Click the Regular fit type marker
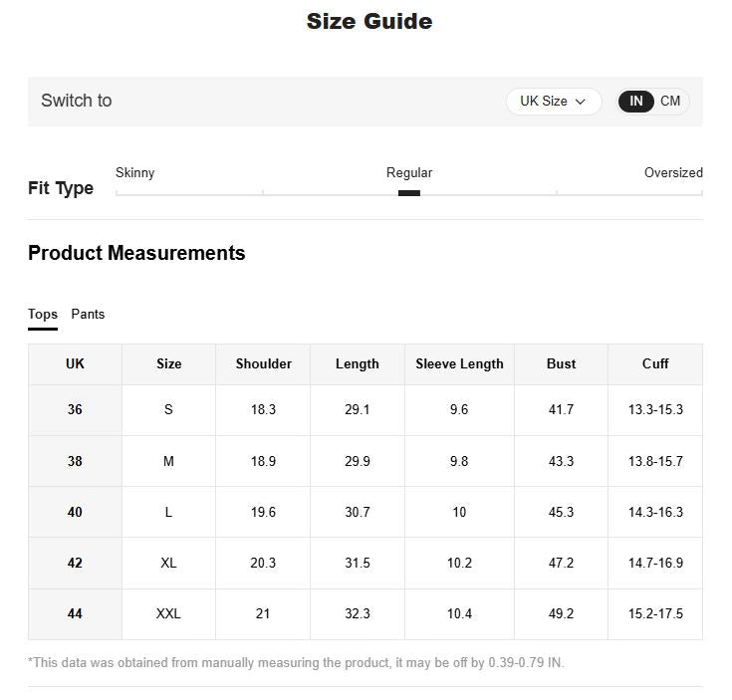 tap(409, 193)
